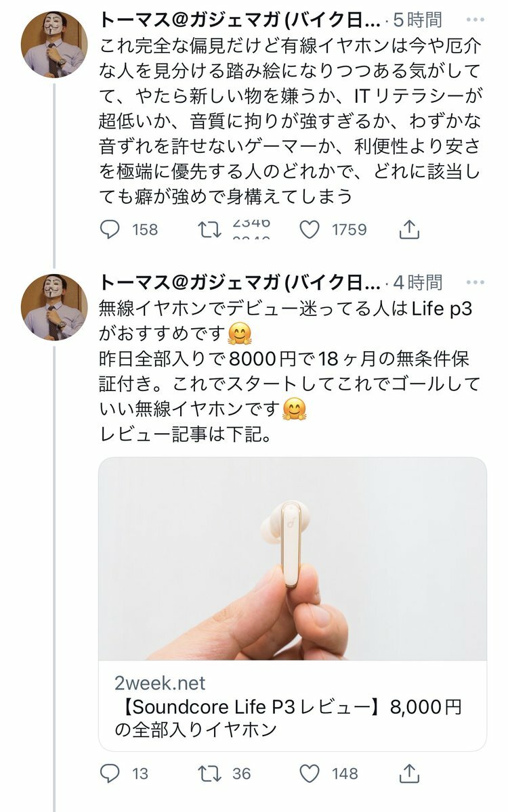Like the Life P3 tweet with 148 likes
This screenshot has height=812, width=508.
tap(310, 773)
